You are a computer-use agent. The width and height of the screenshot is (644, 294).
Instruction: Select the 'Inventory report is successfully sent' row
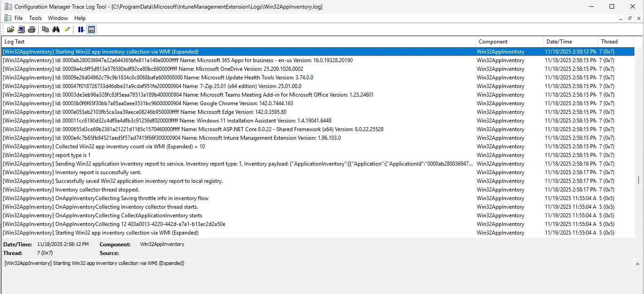click(318, 172)
